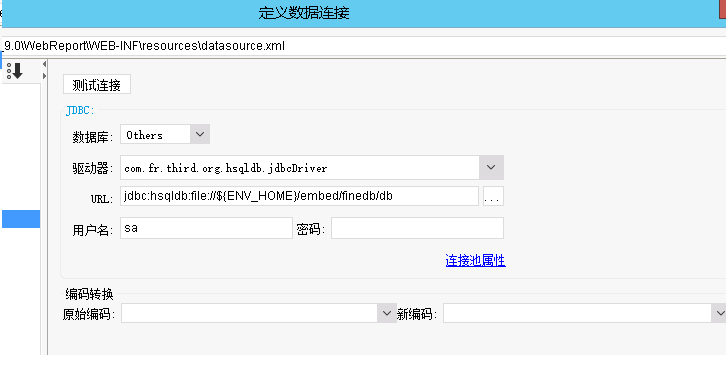Open the 原始编码 encoding dropdown arrow
This screenshot has width=726, height=365.
[387, 314]
